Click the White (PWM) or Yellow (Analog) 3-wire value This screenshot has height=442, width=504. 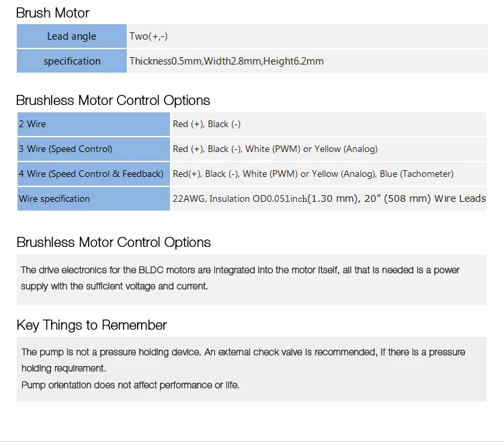(x=311, y=149)
